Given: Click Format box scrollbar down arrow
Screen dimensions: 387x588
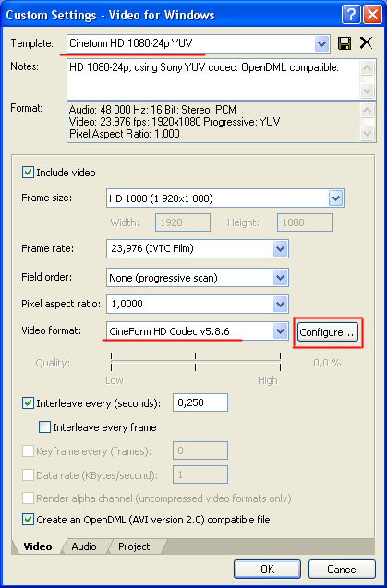Looking at the screenshot, I should tap(367, 133).
